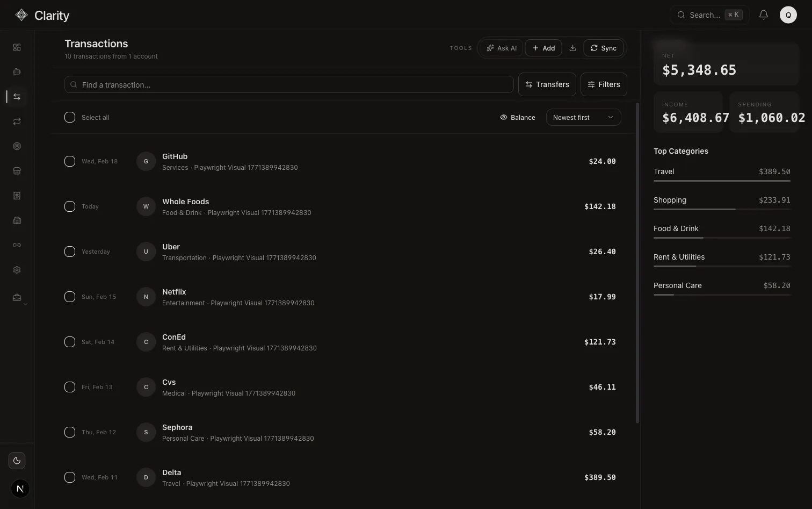Open the dashboard grid icon in sidebar
The height and width of the screenshot is (509, 812).
(17, 47)
